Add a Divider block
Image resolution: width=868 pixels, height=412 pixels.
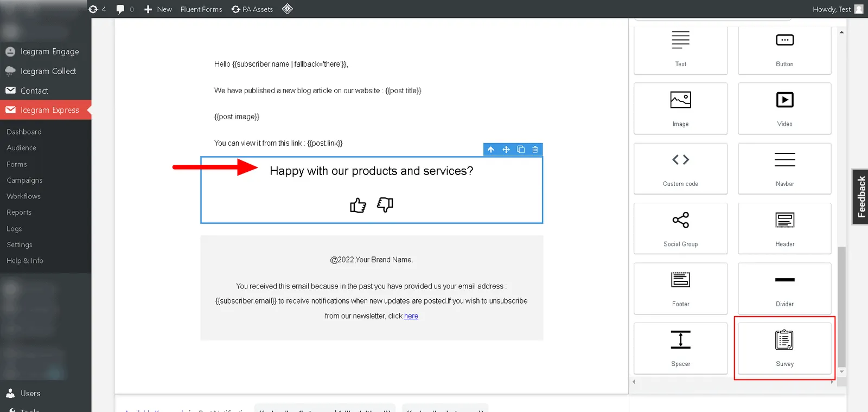[784, 288]
